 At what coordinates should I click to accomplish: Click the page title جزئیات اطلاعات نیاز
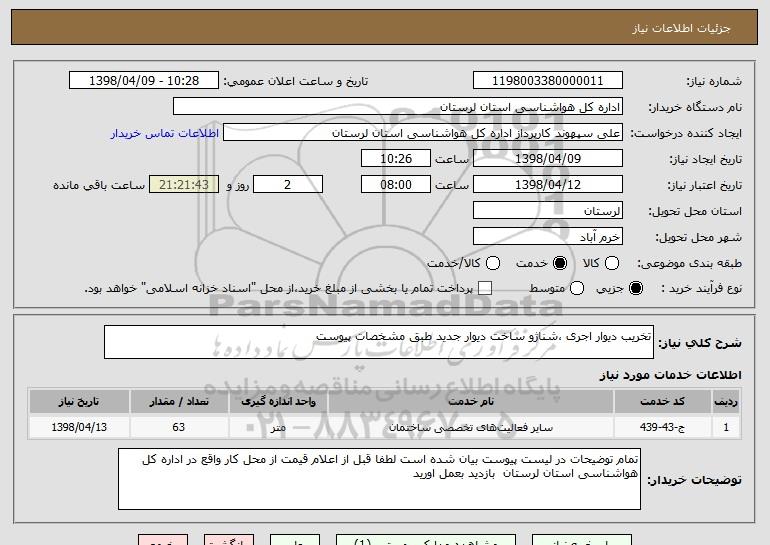click(681, 28)
